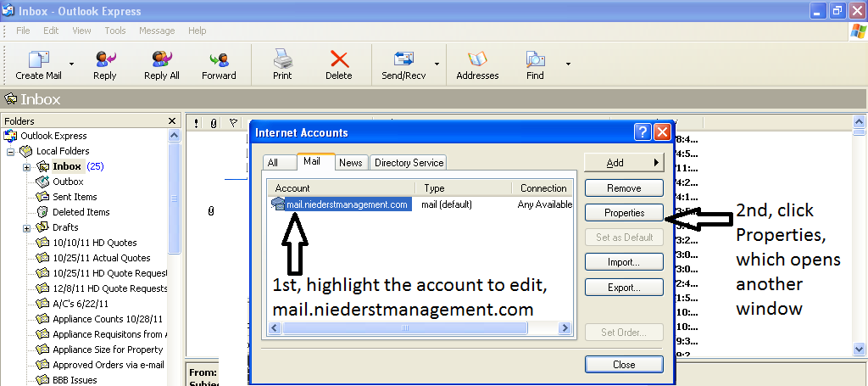
Task: Click the red Delete icon
Action: click(x=339, y=59)
